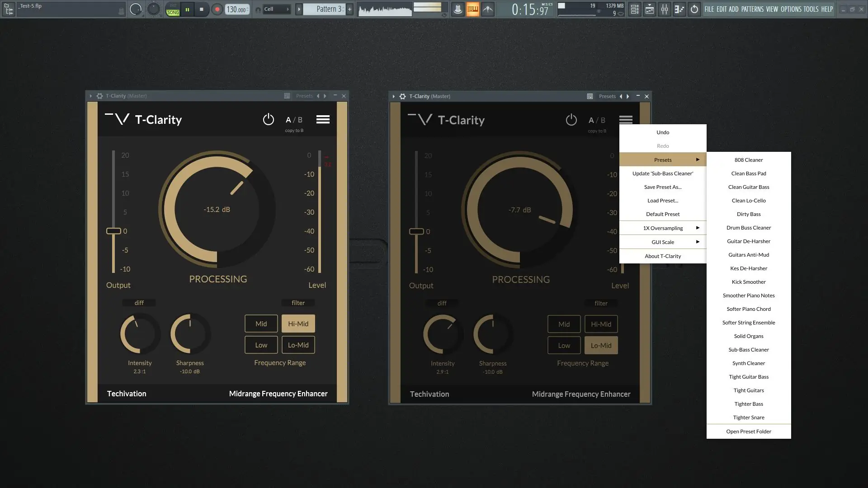Viewport: 868px width, 488px height.
Task: Click the Output slider handle in left plugin
Action: coord(113,231)
